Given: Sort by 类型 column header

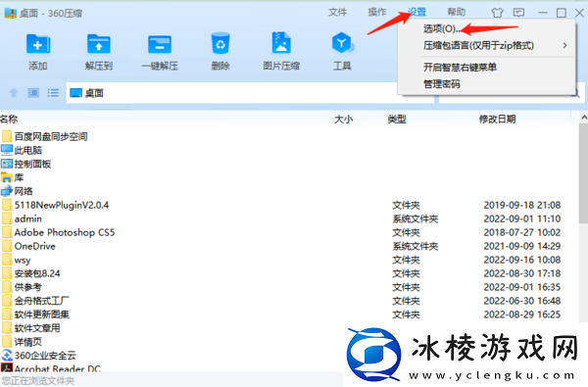Looking at the screenshot, I should 397,120.
